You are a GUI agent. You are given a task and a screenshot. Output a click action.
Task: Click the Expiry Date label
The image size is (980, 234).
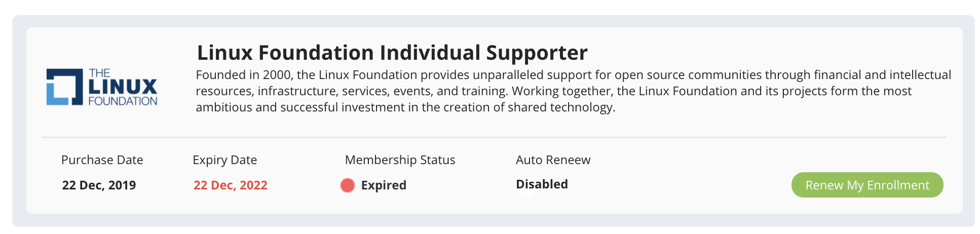224,160
